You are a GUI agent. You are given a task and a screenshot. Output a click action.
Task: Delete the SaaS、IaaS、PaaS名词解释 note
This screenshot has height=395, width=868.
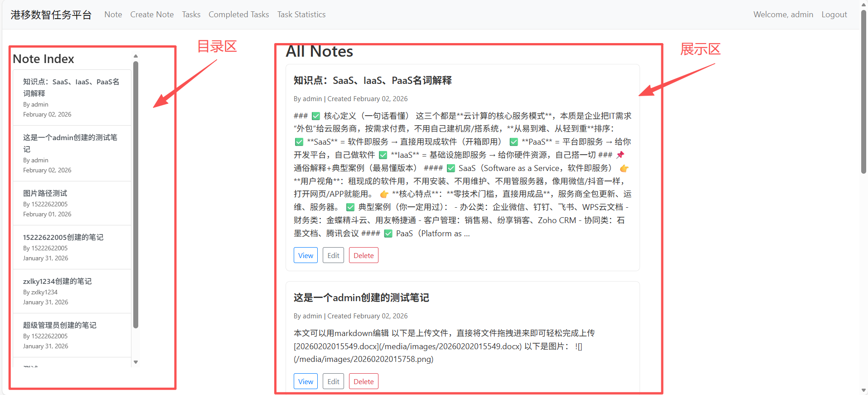pos(364,255)
